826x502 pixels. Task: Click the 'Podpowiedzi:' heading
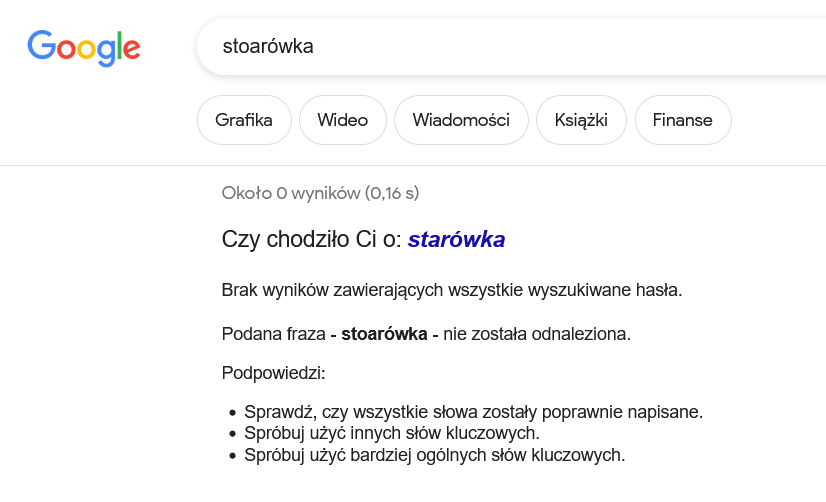(274, 374)
